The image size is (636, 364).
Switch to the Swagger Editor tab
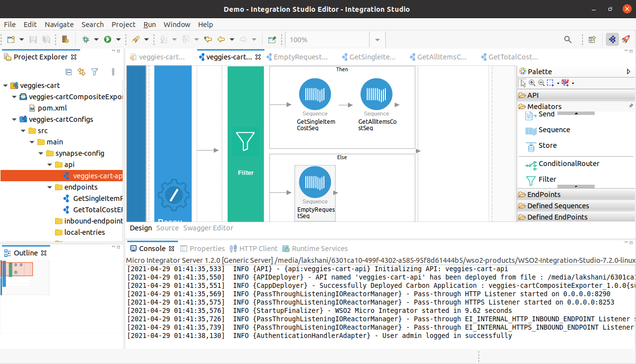pyautogui.click(x=208, y=228)
